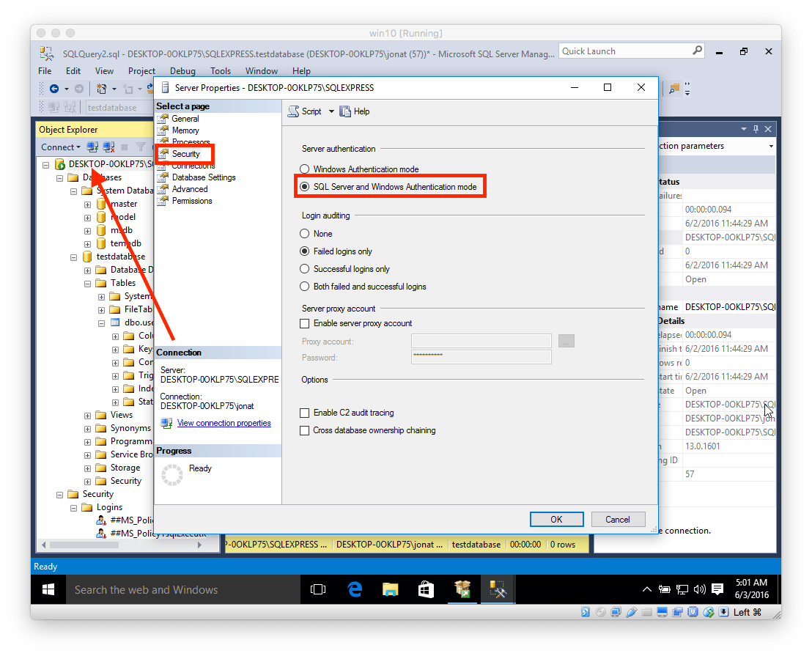
Task: Expand the master database
Action: coord(87,204)
